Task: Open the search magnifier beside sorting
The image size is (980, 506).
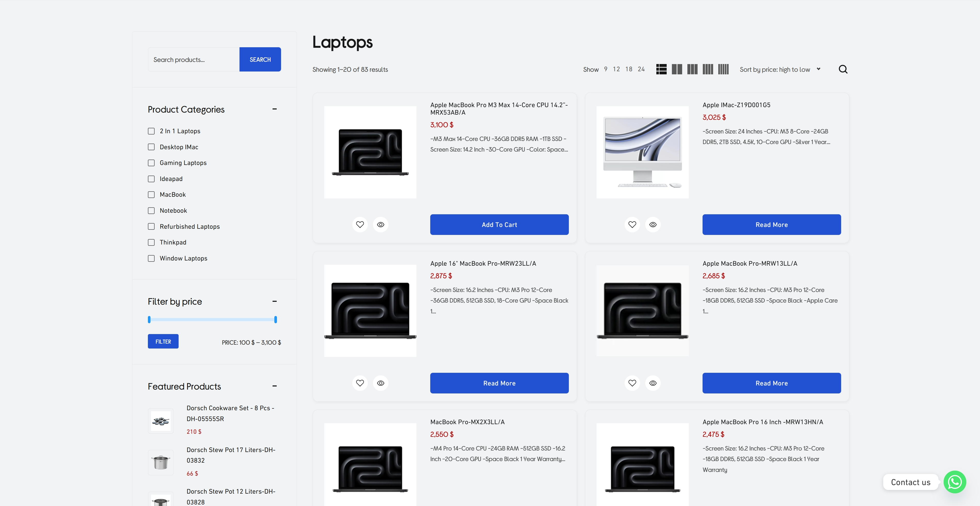Action: 843,69
